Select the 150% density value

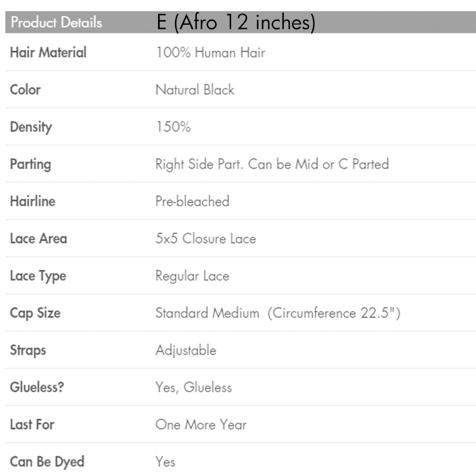tap(173, 127)
